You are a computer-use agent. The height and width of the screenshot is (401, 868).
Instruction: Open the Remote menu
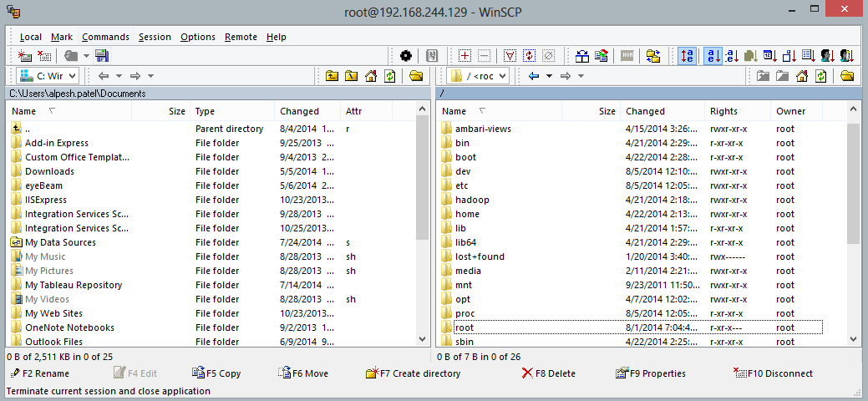coord(241,37)
